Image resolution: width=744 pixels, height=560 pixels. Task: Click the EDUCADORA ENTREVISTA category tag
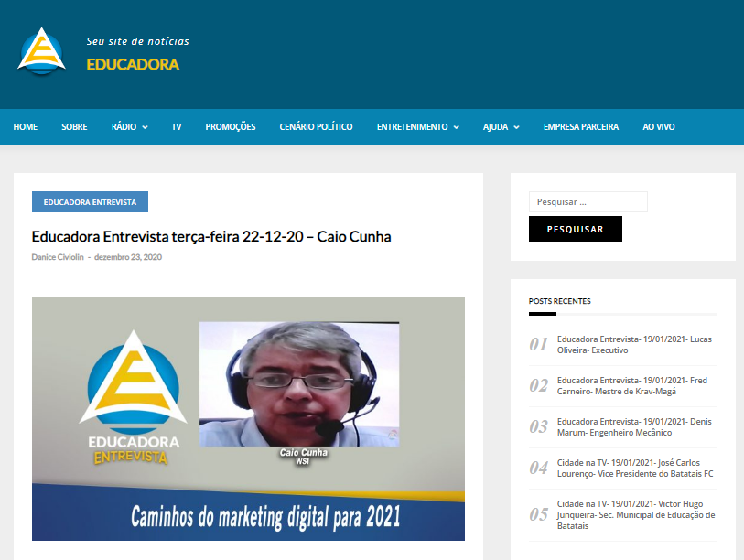(x=90, y=202)
